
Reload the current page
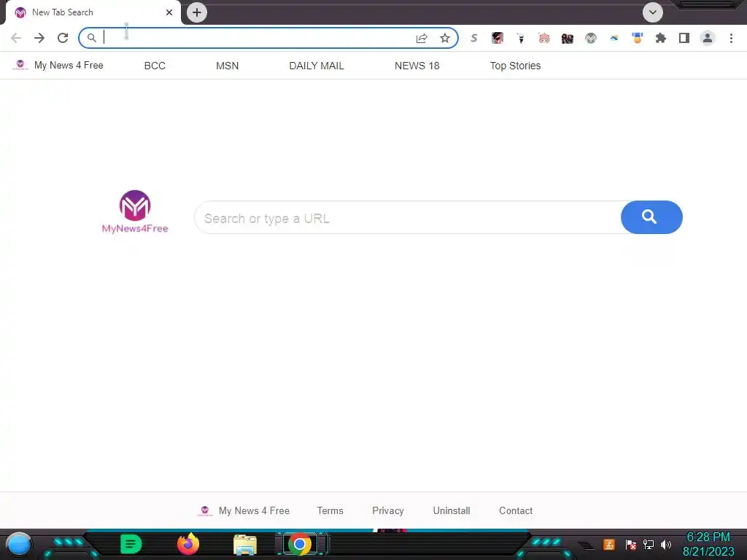[63, 38]
